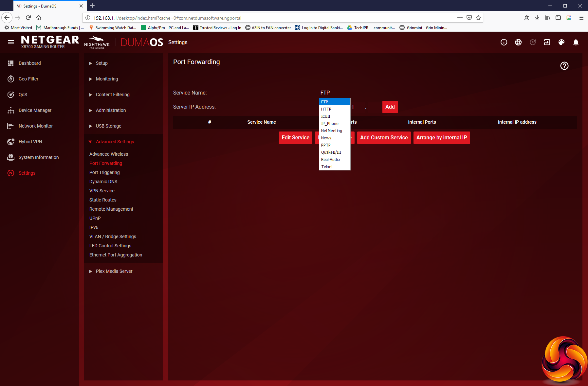Toggle the browser sidebar icon
Viewport: 588px width, 386px height.
[x=558, y=18]
